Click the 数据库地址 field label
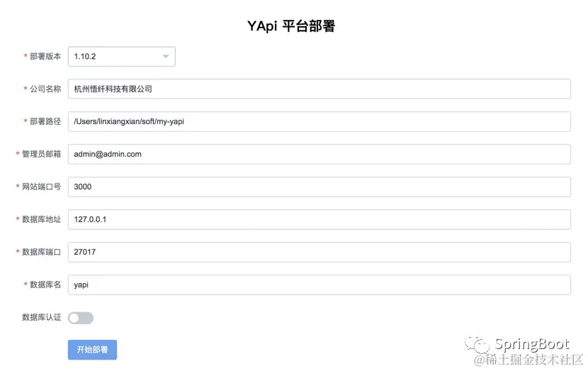This screenshot has height=371, width=588. (x=41, y=219)
